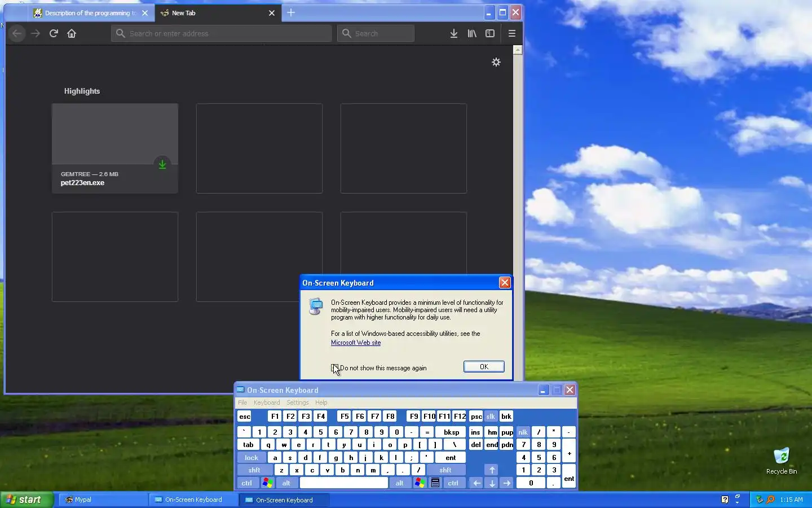Image resolution: width=812 pixels, height=508 pixels.
Task: Open the Help menu
Action: (321, 402)
